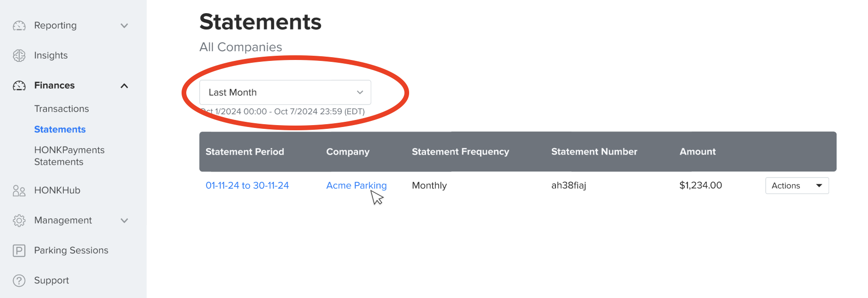Select the $1,234.00 amount cell
Screen dimensions: 868x298
(x=700, y=186)
